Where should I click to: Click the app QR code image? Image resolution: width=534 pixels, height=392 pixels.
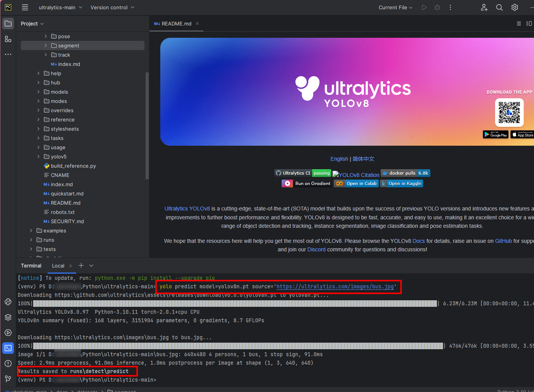click(x=509, y=113)
